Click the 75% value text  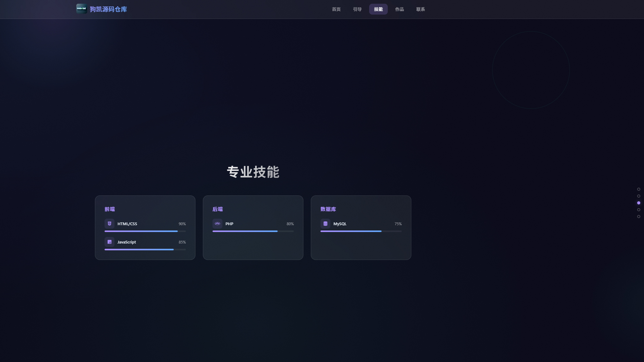[398, 224]
